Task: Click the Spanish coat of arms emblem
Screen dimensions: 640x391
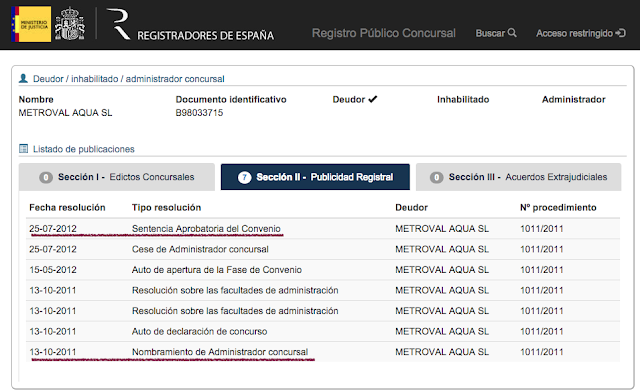Action: [x=70, y=24]
